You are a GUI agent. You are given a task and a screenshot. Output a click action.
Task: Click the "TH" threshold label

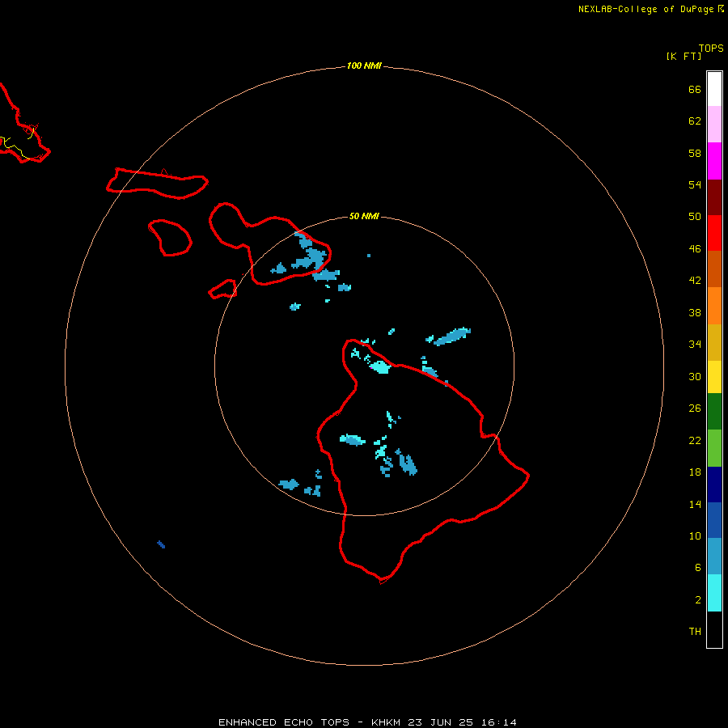click(695, 632)
